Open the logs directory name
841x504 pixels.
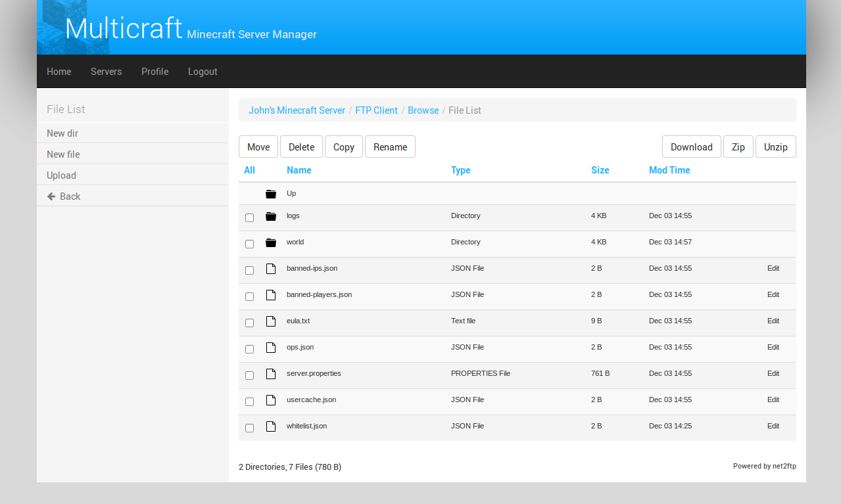pos(293,216)
